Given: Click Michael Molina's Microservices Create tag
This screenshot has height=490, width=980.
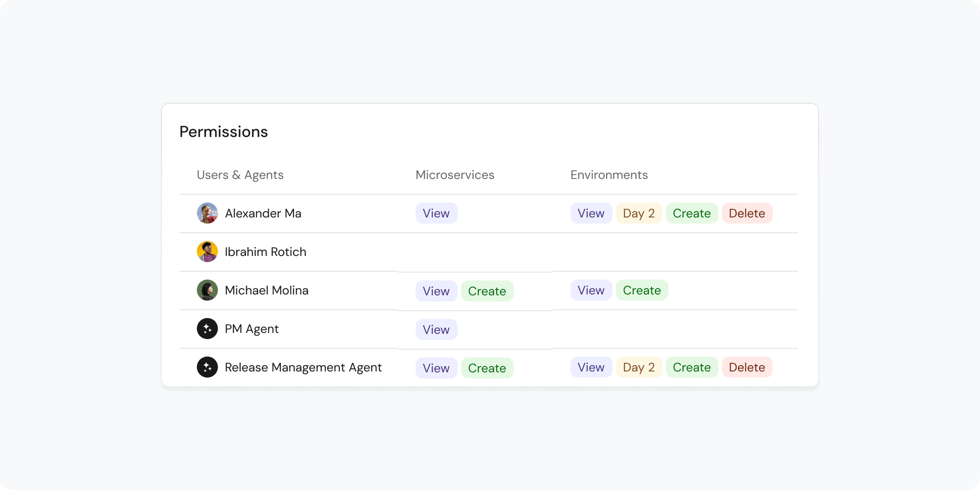Looking at the screenshot, I should pos(487,291).
